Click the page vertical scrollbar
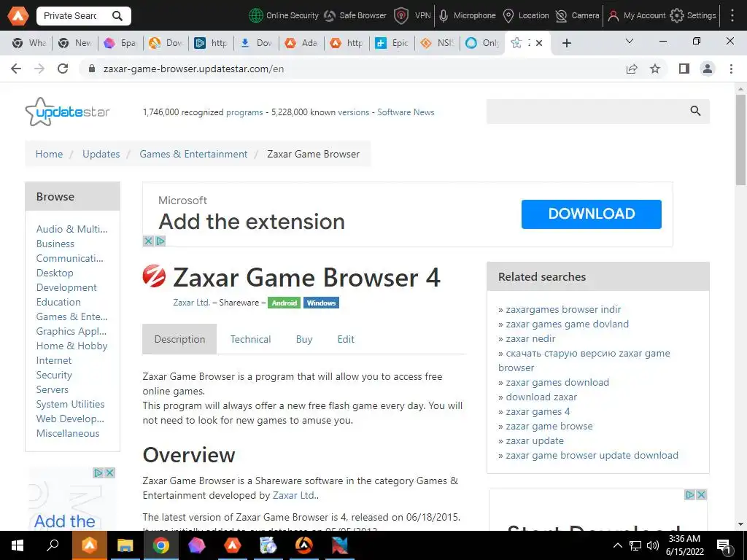 pyautogui.click(x=741, y=140)
